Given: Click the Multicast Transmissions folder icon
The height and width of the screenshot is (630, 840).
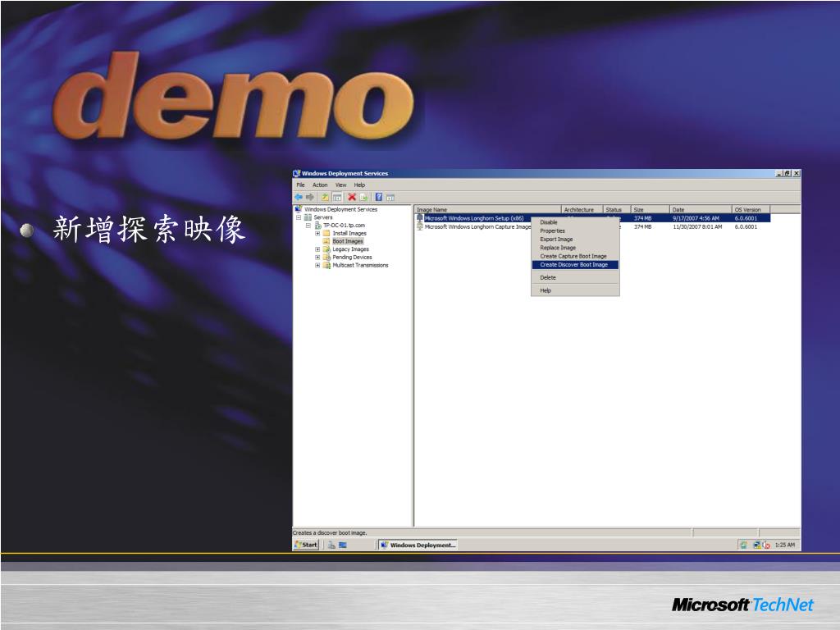Looking at the screenshot, I should coord(326,265).
